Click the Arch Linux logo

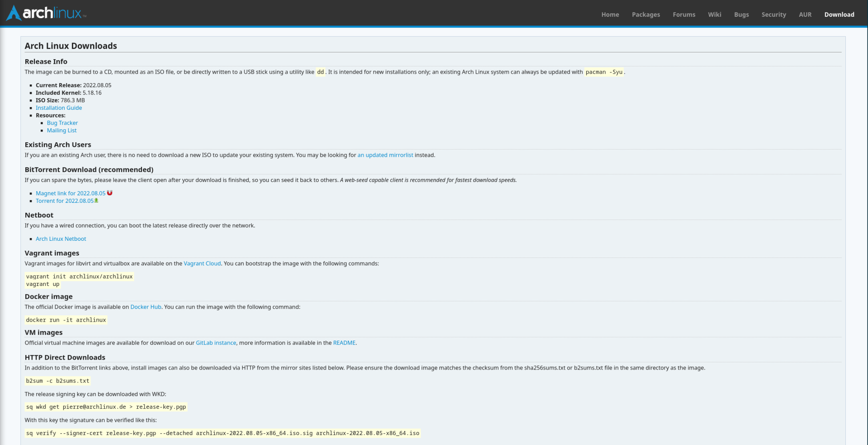click(x=45, y=13)
